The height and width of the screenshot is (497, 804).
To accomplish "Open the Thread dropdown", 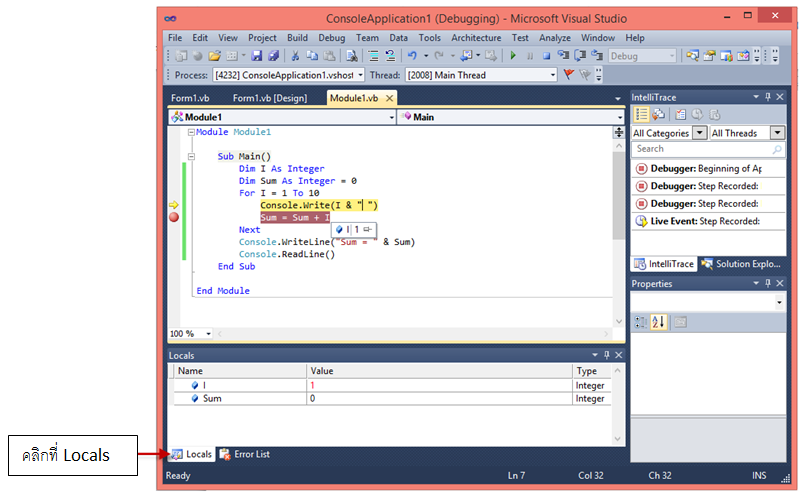I will [x=553, y=75].
